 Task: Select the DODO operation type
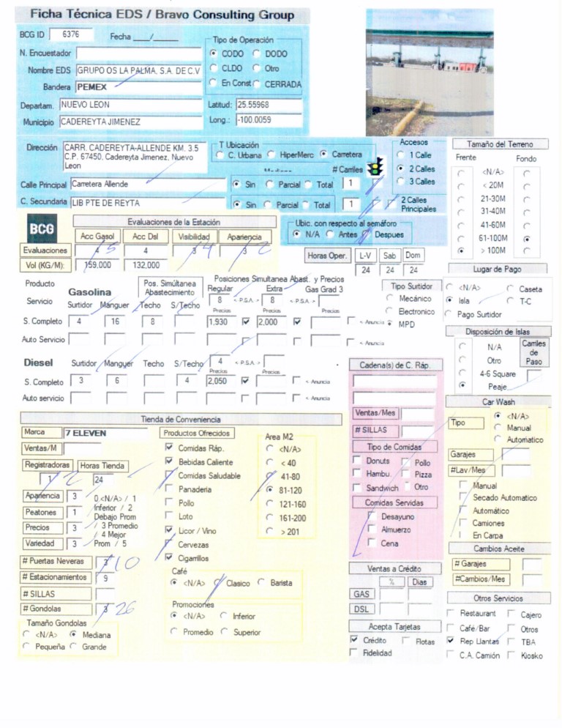[x=256, y=53]
